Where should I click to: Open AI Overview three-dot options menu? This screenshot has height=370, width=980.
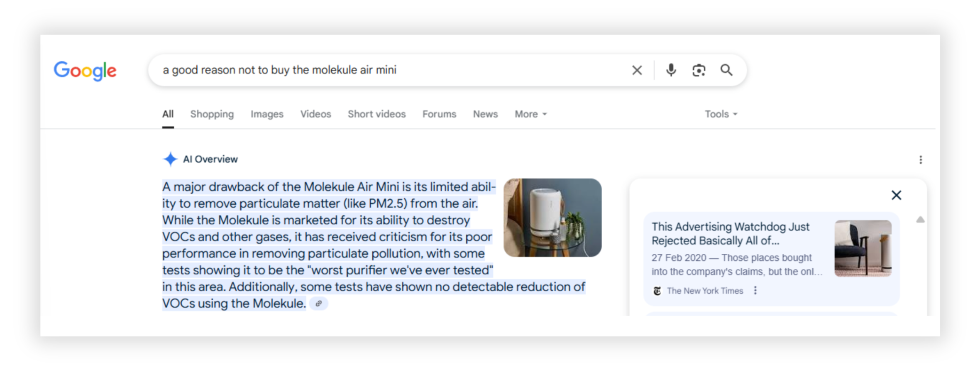(921, 160)
